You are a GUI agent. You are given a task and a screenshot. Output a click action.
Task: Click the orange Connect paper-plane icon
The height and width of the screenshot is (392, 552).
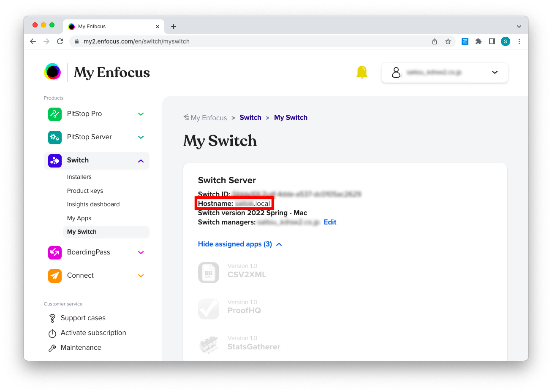(55, 276)
